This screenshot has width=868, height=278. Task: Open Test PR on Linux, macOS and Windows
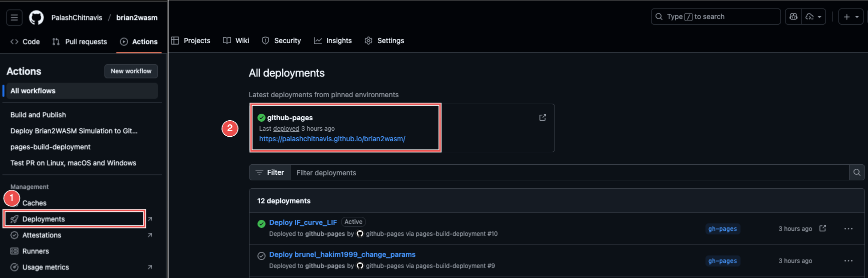[73, 163]
